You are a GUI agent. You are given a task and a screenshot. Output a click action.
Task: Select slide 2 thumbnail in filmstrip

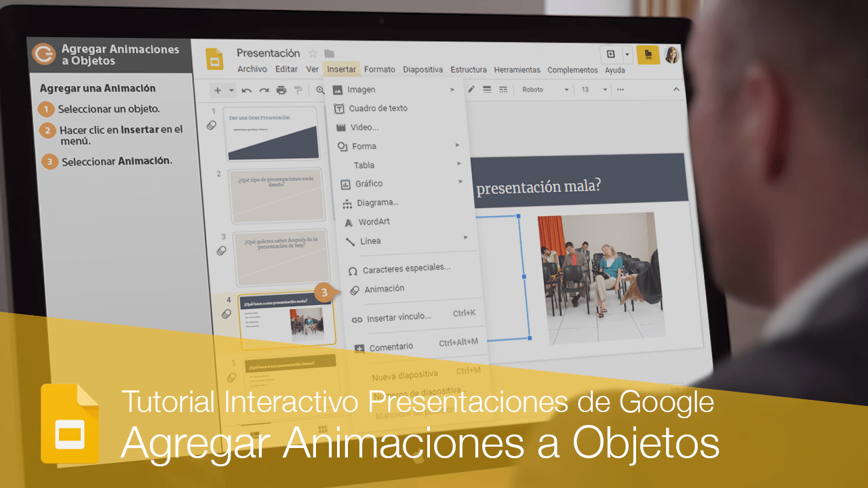(x=277, y=196)
